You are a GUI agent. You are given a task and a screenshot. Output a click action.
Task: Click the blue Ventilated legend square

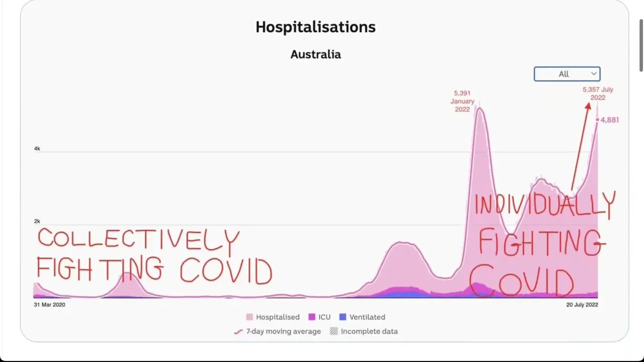tap(343, 317)
